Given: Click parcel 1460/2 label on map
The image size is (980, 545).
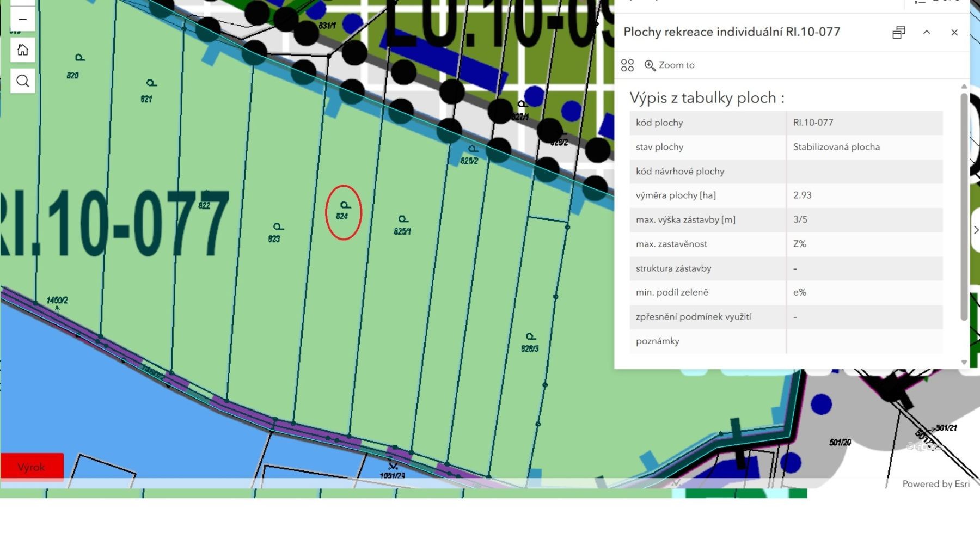Looking at the screenshot, I should pyautogui.click(x=57, y=301).
